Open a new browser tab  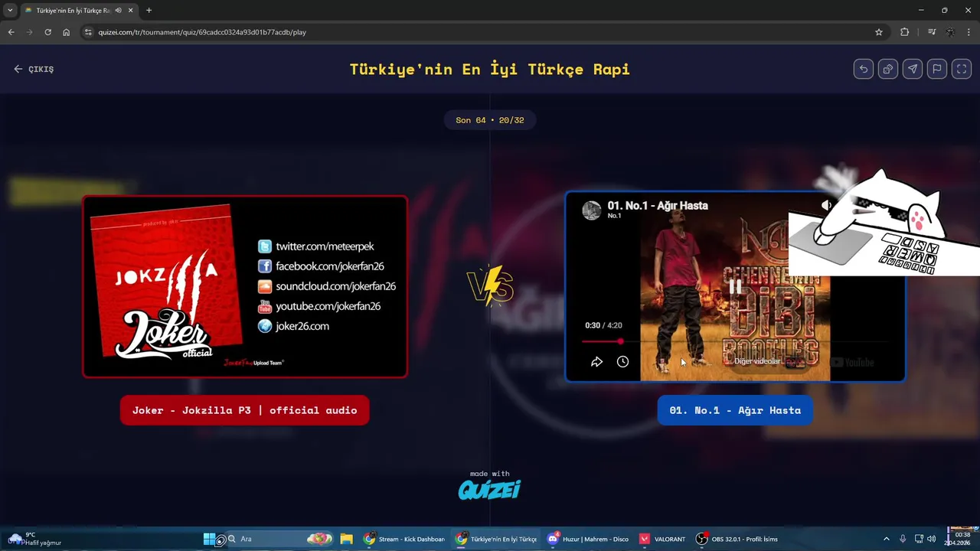pyautogui.click(x=149, y=11)
